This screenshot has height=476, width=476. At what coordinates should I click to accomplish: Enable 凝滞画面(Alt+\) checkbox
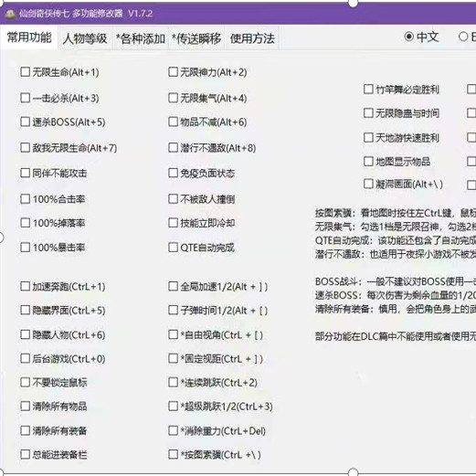(368, 184)
